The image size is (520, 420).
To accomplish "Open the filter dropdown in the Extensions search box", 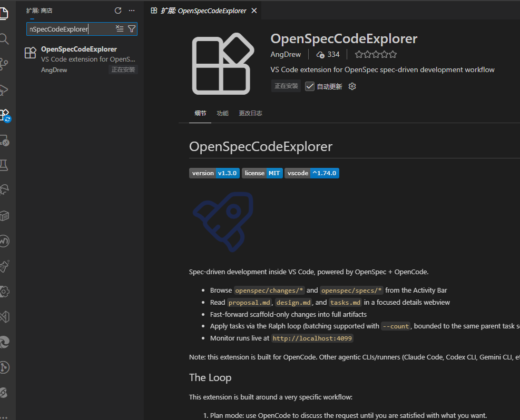I will coord(132,28).
